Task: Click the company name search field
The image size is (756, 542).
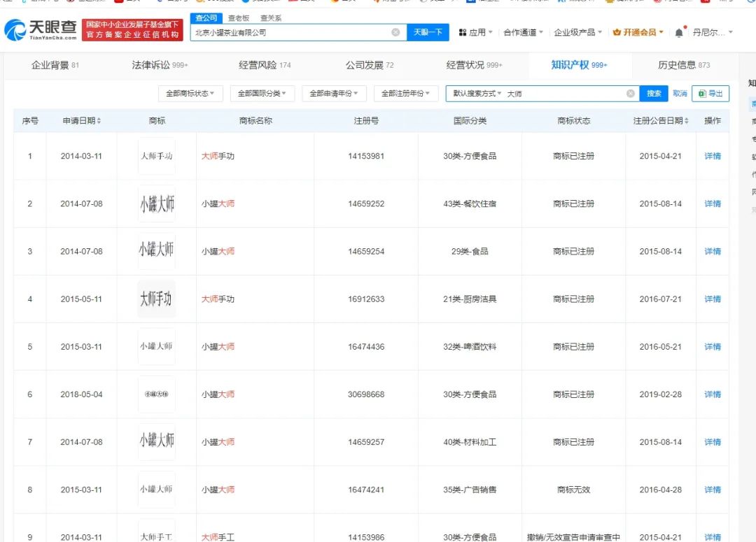Action: [x=290, y=32]
